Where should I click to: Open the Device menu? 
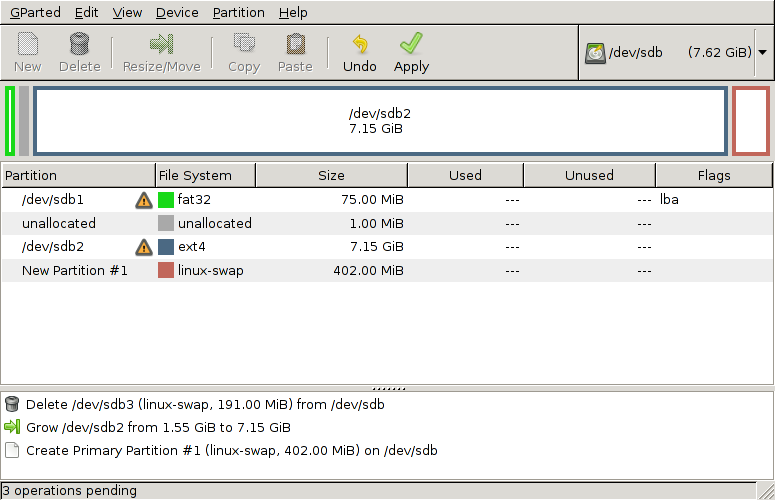click(x=177, y=12)
